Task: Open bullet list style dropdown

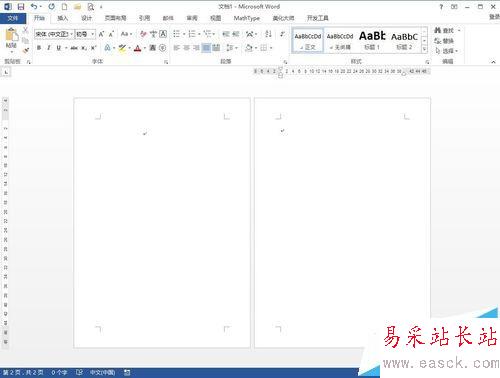Action: tap(184, 34)
